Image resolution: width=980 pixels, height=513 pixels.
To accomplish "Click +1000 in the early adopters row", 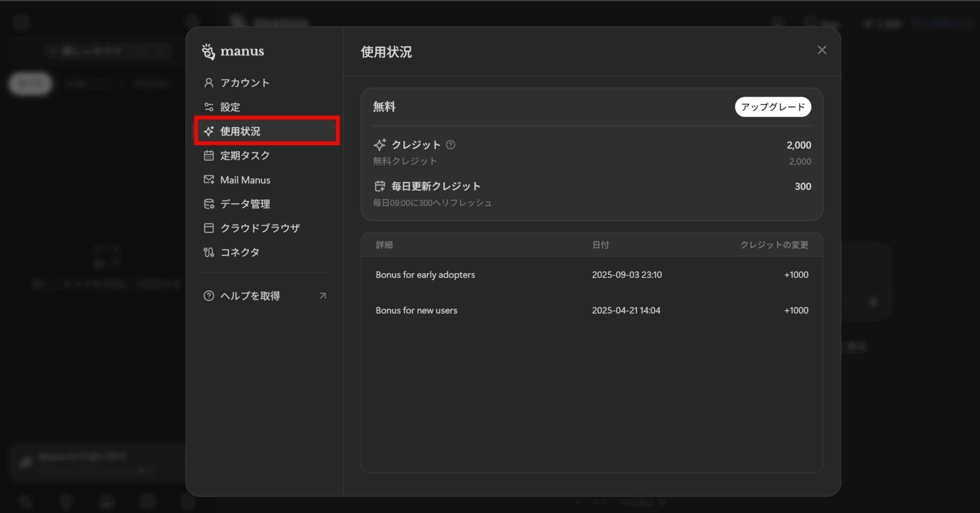I will (x=796, y=275).
